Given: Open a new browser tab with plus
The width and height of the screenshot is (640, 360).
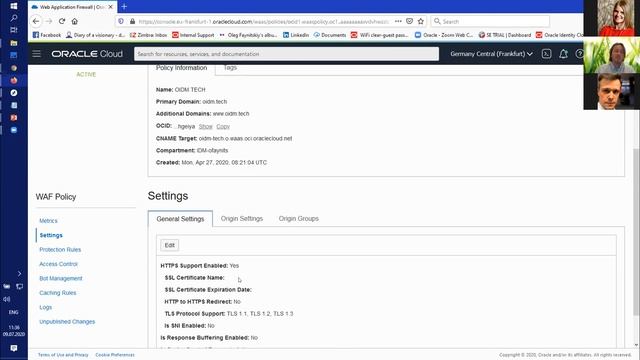Looking at the screenshot, I should (x=124, y=7).
